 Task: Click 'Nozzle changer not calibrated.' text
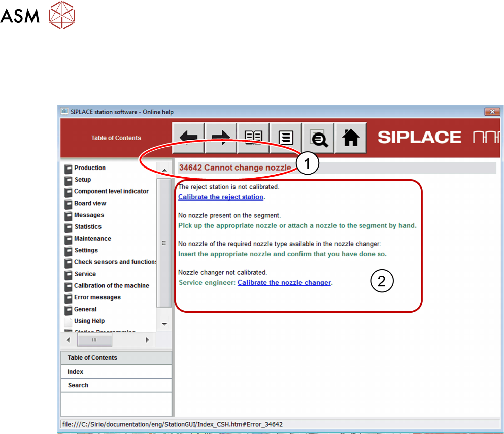[x=222, y=272]
